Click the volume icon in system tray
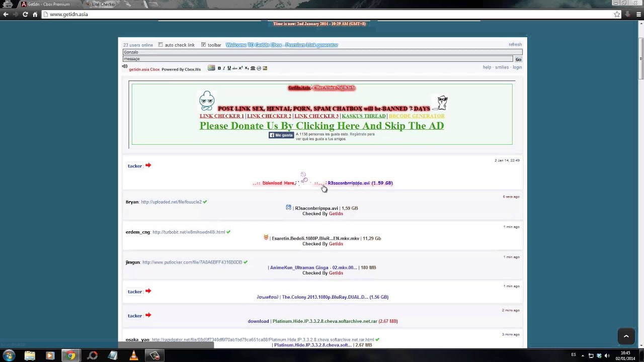 click(x=607, y=355)
